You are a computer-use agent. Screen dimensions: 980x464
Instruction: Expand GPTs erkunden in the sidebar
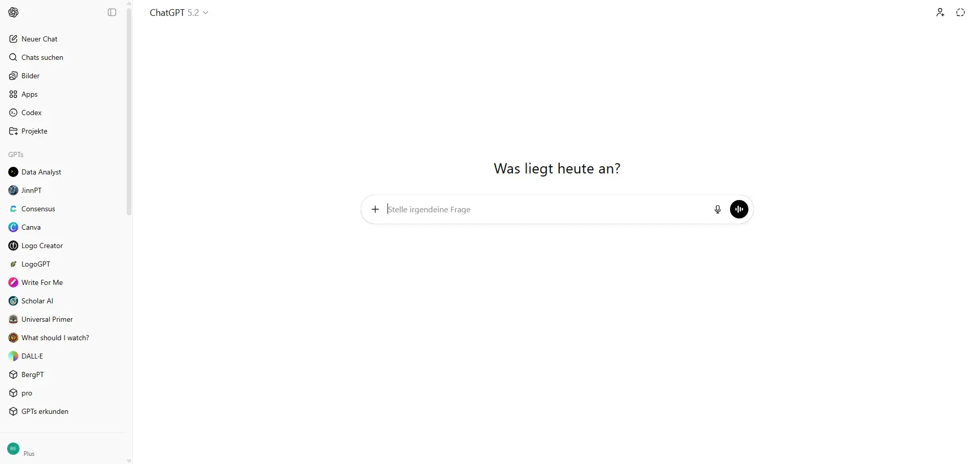[44, 411]
